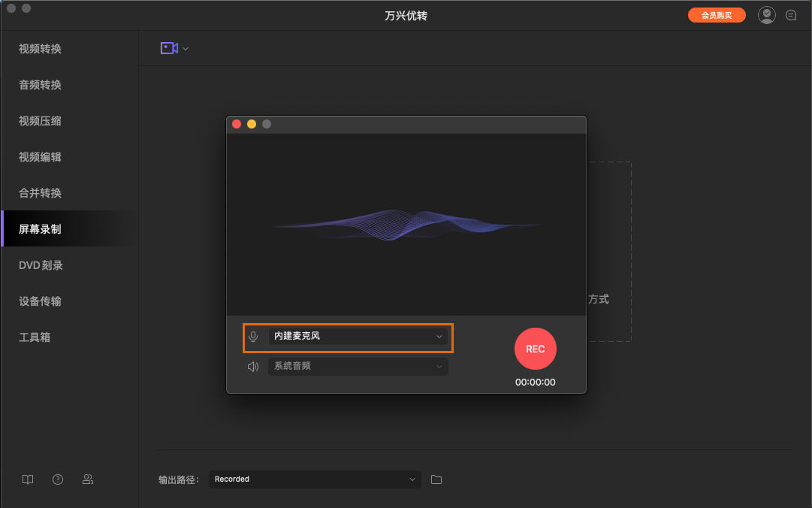Open the feedback message icon at top right
This screenshot has width=812, height=508.
click(791, 14)
